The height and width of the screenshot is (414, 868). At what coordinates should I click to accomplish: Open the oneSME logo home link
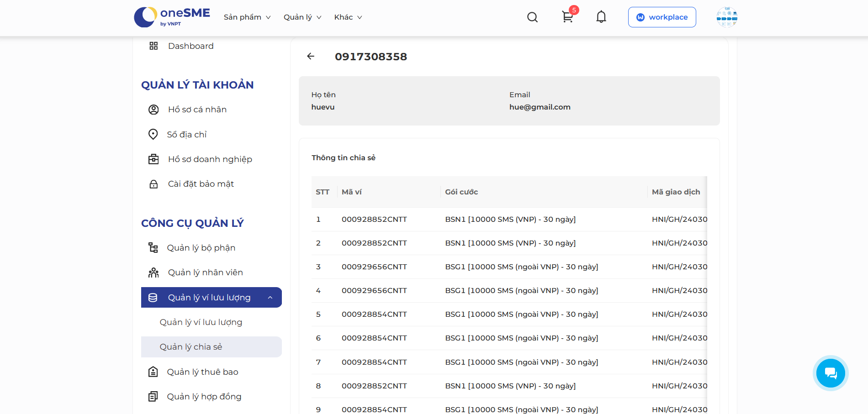[172, 17]
